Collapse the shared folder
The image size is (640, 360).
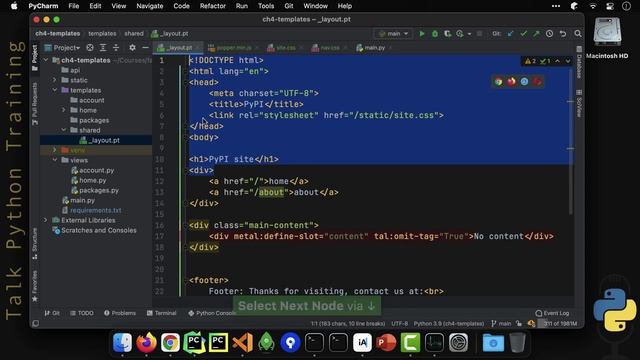click(64, 130)
